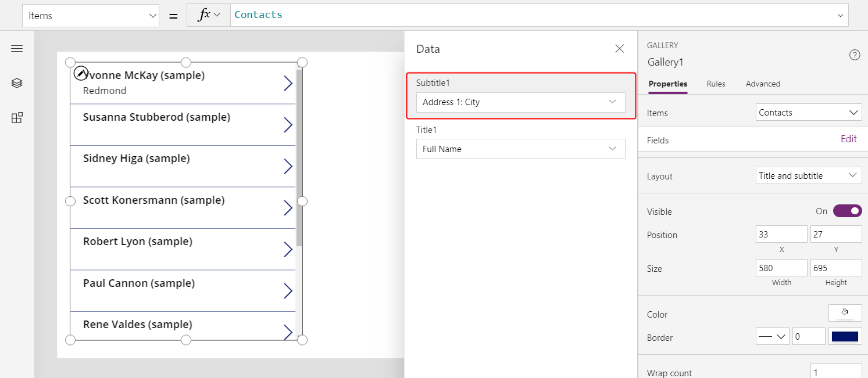Open the Title1 Full Name dropdown
The width and height of the screenshot is (868, 378).
coord(521,149)
